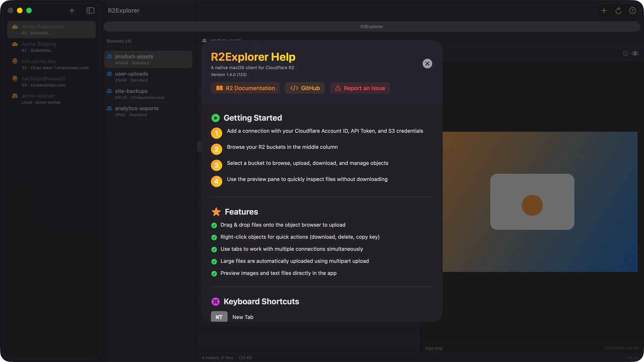Viewport: 644px width, 362px height.
Task: Click the 'logo.png' file name label
Action: tap(434, 348)
